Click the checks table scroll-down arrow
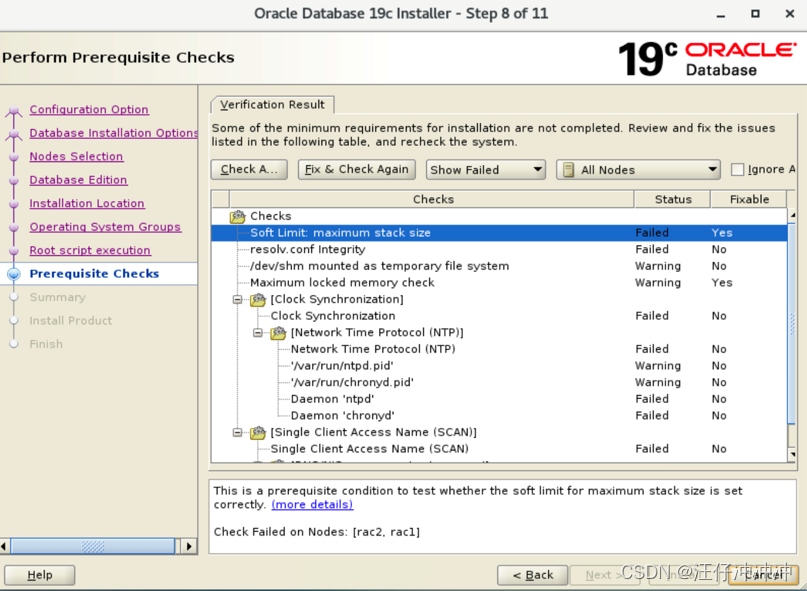Screen dimensions: 807x591 tap(793, 454)
